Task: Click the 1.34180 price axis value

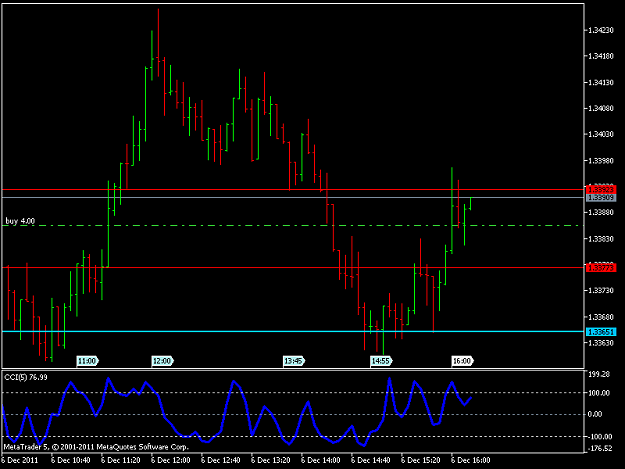Action: pyautogui.click(x=601, y=56)
